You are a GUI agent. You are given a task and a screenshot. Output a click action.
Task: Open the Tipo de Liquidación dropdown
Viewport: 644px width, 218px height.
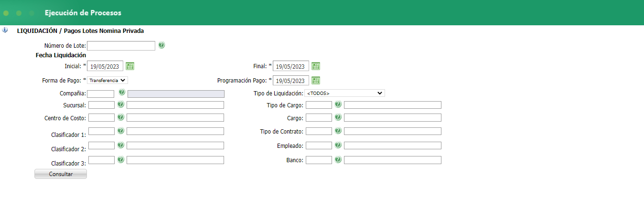(344, 93)
